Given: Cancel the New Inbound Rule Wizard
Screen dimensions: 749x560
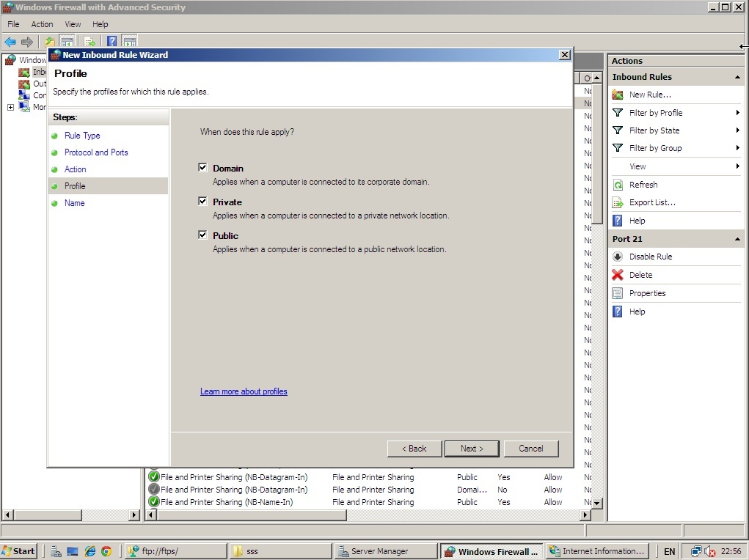Looking at the screenshot, I should [x=530, y=449].
